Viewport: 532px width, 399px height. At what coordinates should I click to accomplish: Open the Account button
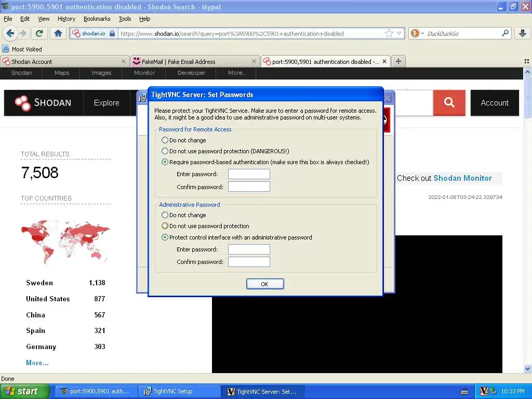coord(495,102)
